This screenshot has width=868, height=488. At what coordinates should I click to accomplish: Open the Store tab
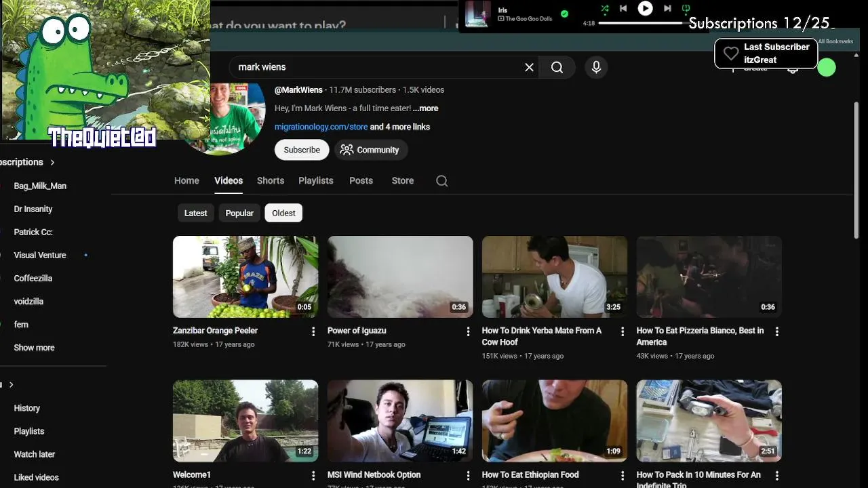[403, 180]
